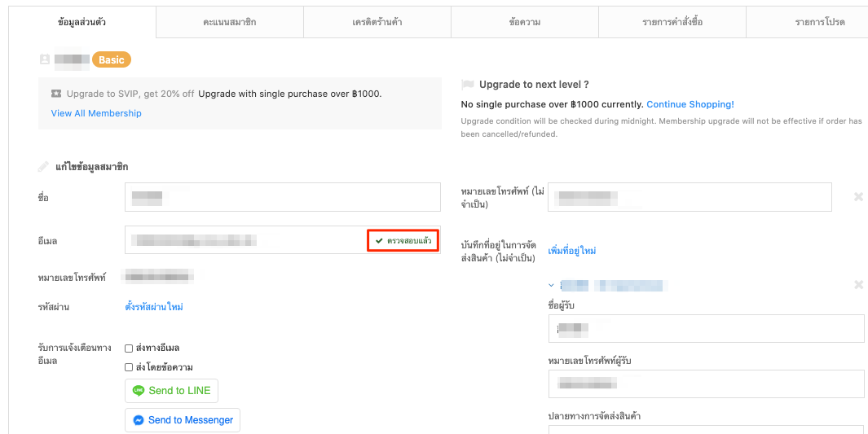Go to the ข้อความ tab
868x434 pixels.
click(525, 22)
